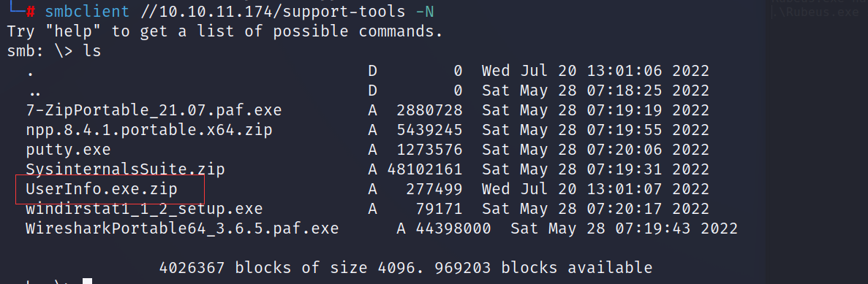Select the npp.8.4.1.portable.x64.zip filename
This screenshot has width=868, height=284.
pos(149,131)
